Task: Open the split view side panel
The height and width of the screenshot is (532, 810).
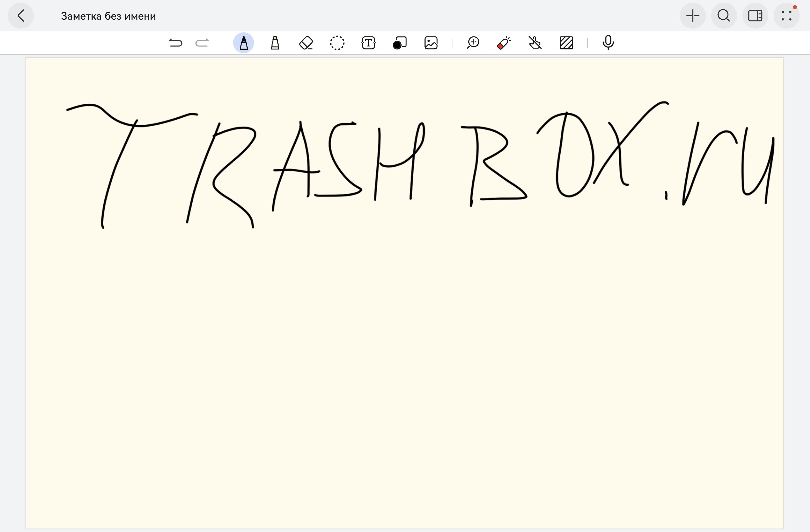Action: tap(755, 16)
